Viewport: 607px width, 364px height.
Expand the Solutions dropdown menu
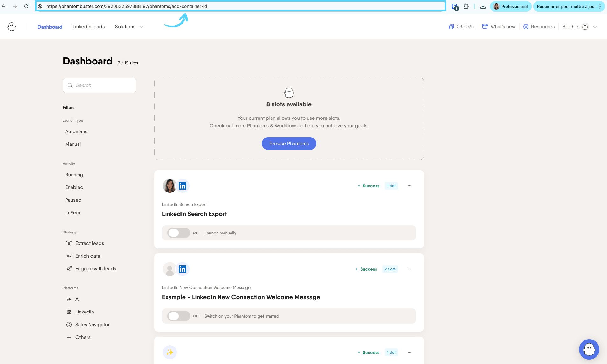(x=129, y=27)
